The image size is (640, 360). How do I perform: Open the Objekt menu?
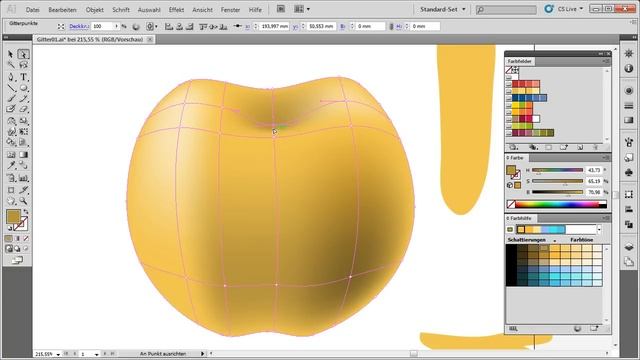95,10
